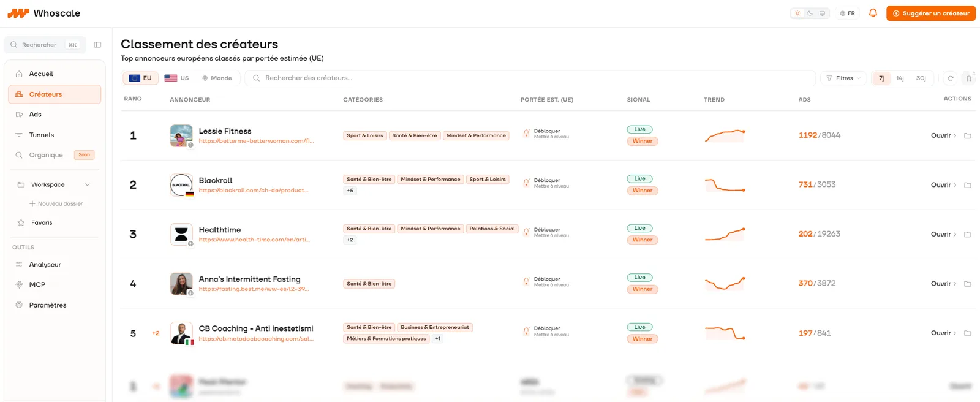980x402 pixels.
Task: Save Healthtime to folder icon
Action: (x=968, y=234)
